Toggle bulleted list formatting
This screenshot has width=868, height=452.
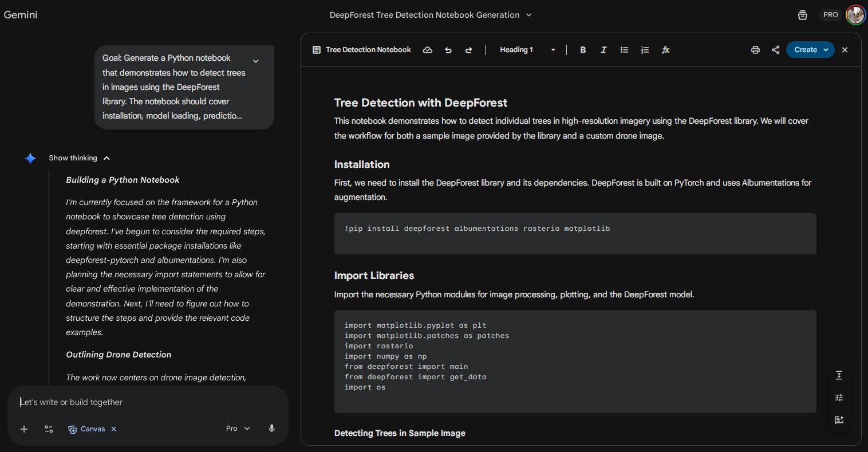coord(624,50)
